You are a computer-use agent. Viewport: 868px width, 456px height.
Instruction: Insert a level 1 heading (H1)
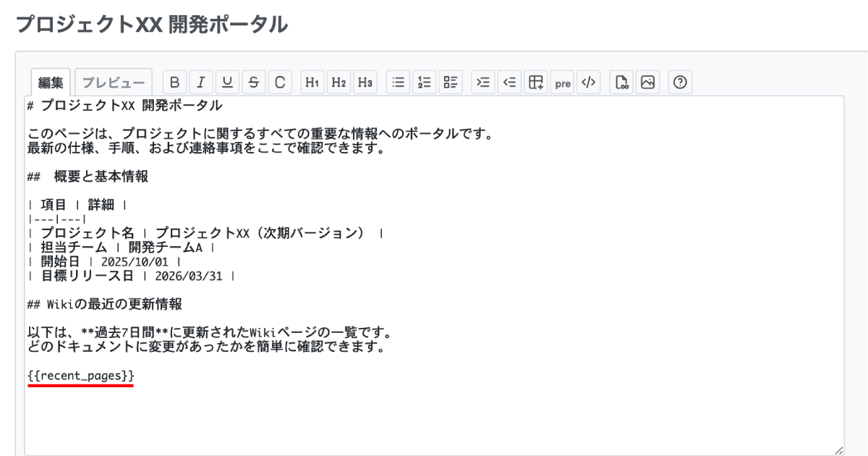(x=312, y=83)
